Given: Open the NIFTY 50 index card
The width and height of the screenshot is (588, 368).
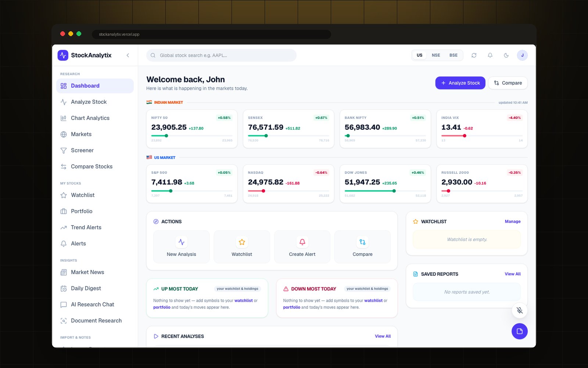Looking at the screenshot, I should pyautogui.click(x=192, y=129).
